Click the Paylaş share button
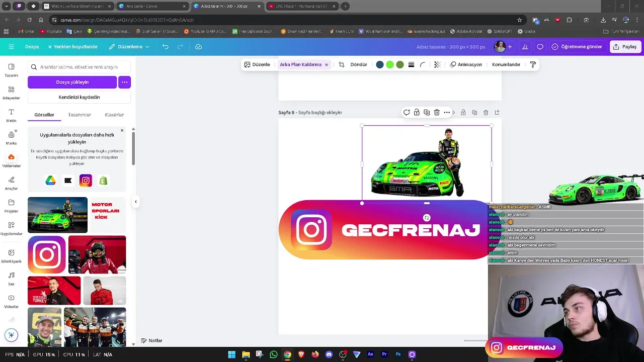 click(x=625, y=47)
